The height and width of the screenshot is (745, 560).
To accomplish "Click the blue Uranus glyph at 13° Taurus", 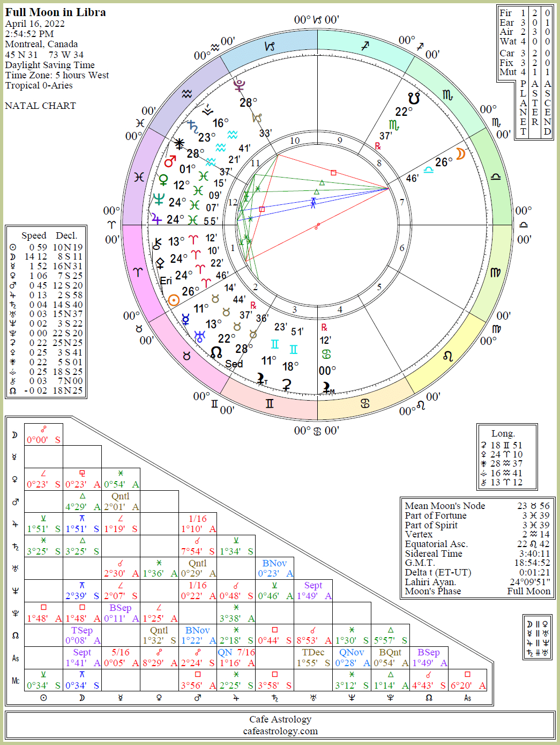I will tap(199, 337).
